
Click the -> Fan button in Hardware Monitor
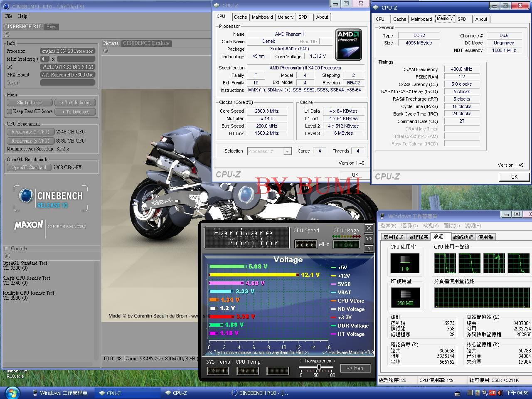click(355, 368)
